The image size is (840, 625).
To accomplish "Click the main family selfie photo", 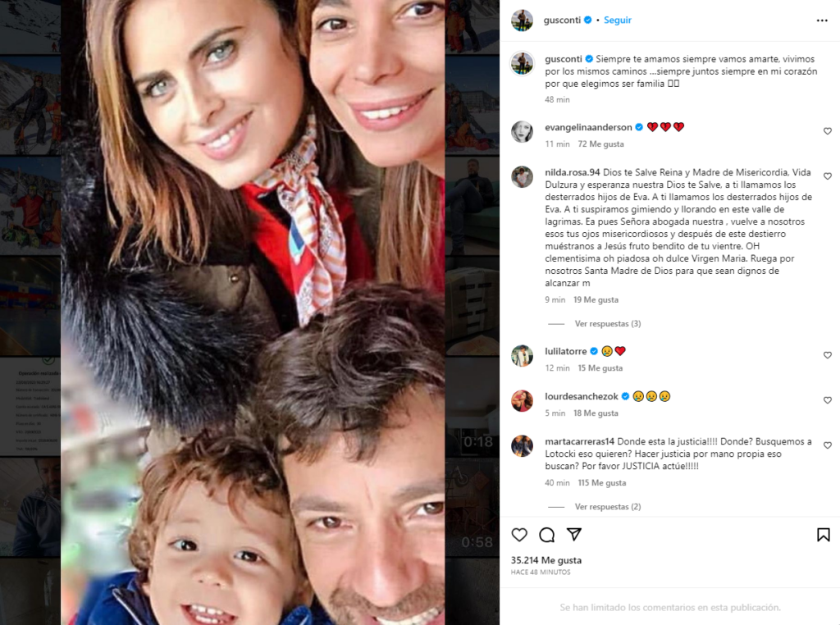I will coord(253,312).
